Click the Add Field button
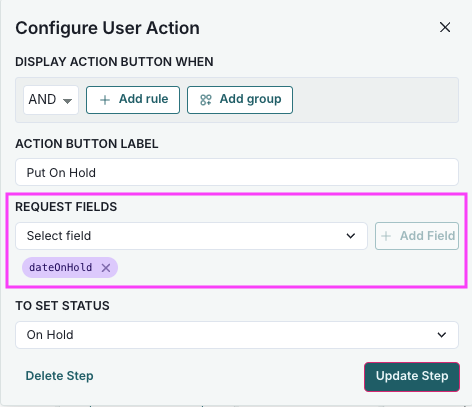 [x=417, y=236]
